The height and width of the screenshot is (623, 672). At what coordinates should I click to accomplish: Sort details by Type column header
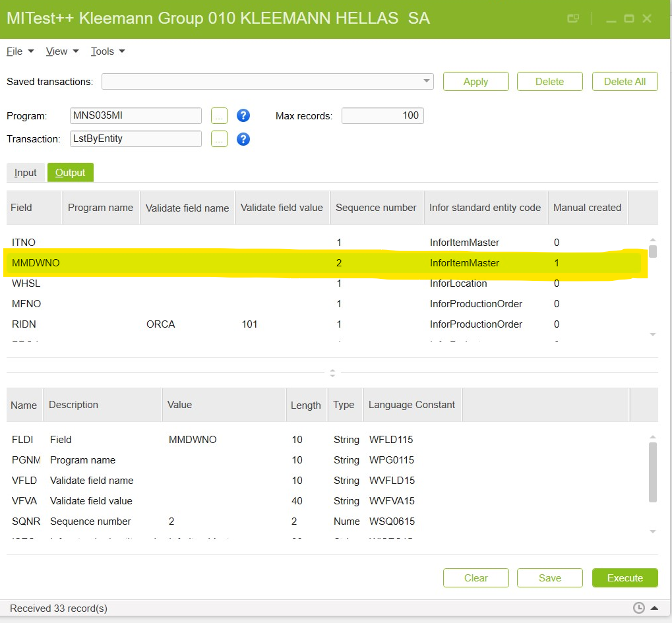346,405
